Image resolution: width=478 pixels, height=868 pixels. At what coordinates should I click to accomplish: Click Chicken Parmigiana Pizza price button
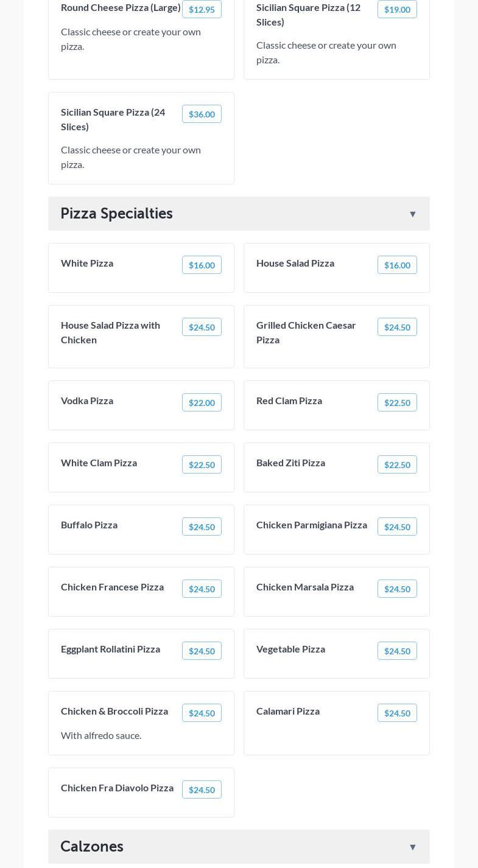point(397,527)
